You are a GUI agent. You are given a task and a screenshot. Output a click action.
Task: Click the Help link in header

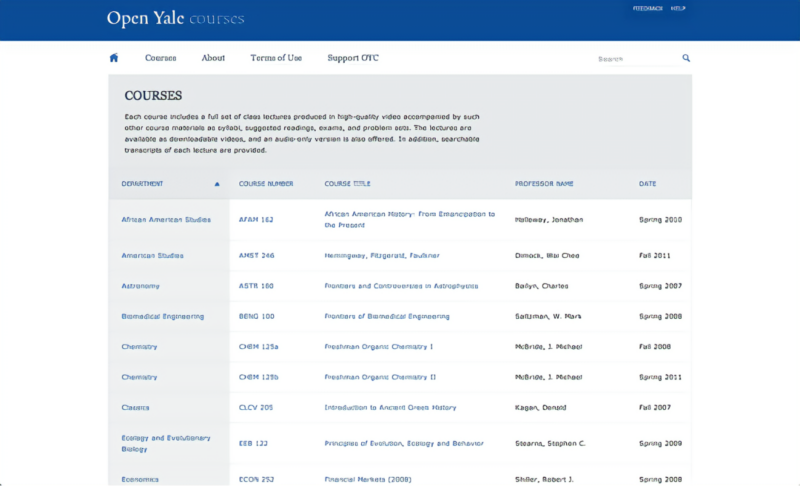[678, 8]
